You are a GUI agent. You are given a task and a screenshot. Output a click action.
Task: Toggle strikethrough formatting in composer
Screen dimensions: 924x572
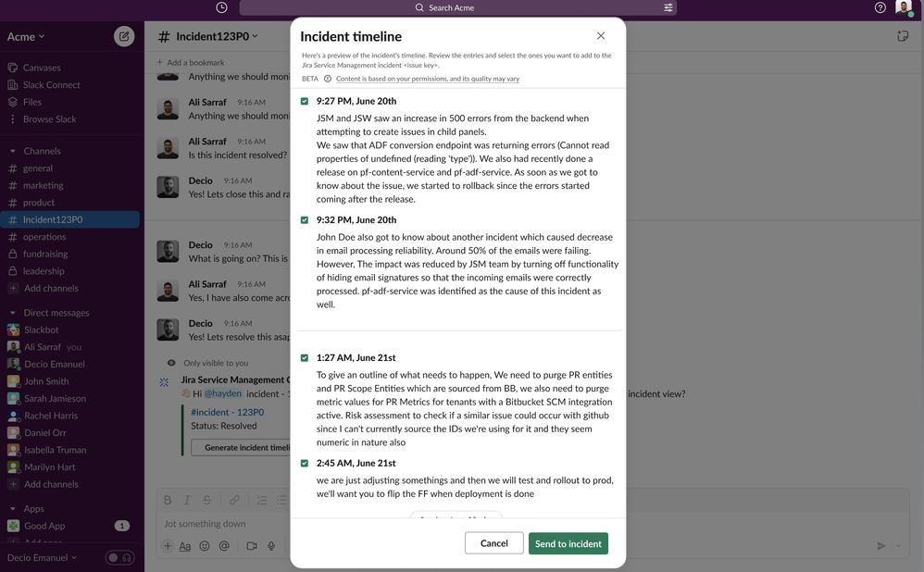click(x=206, y=500)
